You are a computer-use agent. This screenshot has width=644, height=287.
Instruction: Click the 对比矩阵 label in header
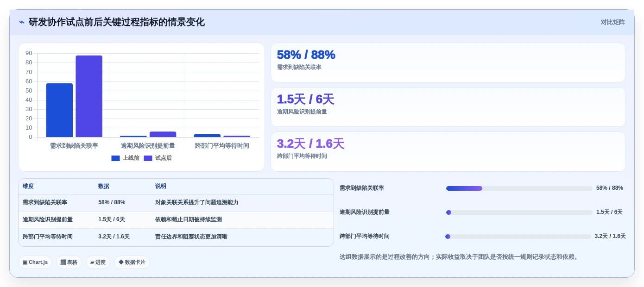(612, 22)
